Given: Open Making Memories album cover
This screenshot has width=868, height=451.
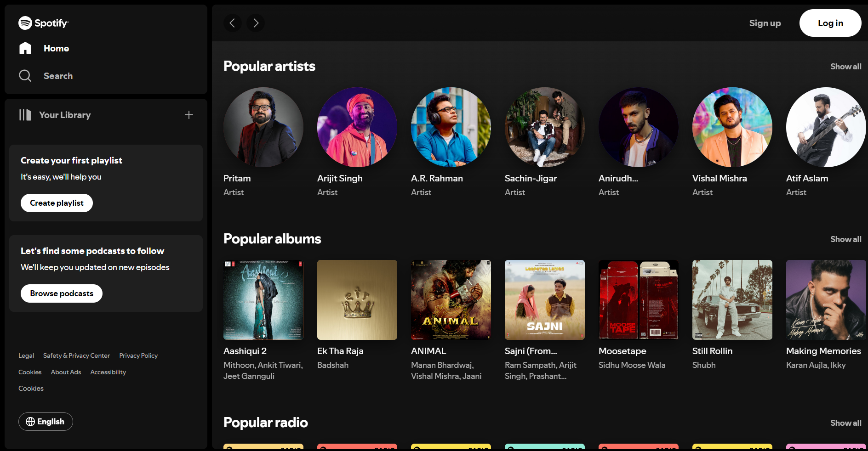Looking at the screenshot, I should point(826,300).
